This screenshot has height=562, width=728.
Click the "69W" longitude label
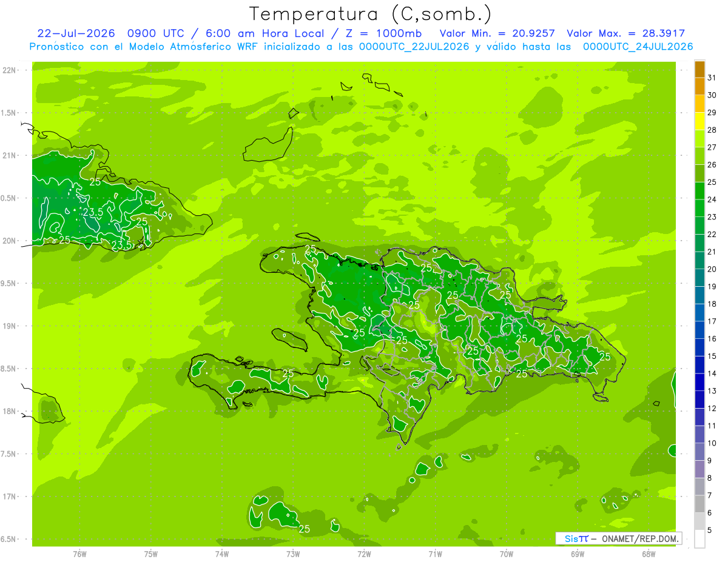[x=578, y=554]
